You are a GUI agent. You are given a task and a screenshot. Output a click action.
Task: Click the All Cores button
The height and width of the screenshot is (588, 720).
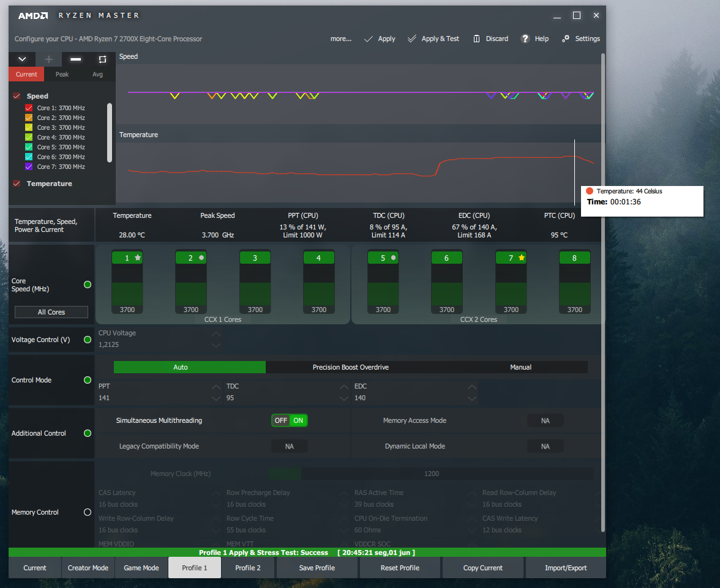pos(51,312)
